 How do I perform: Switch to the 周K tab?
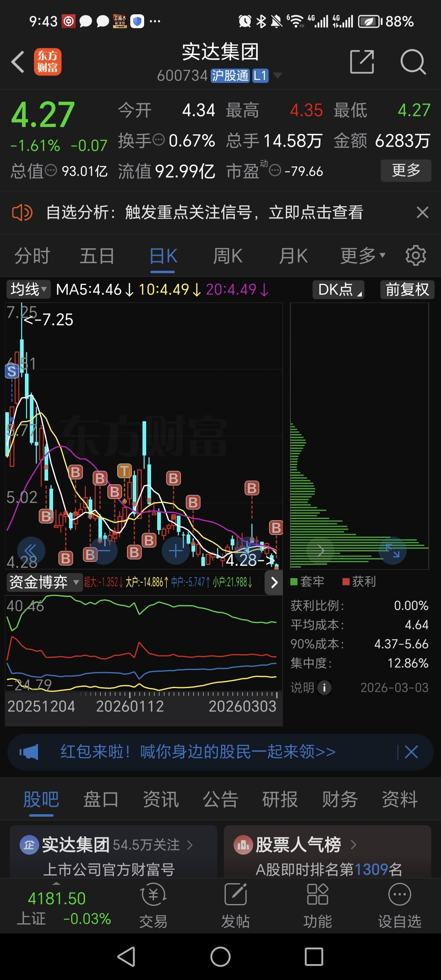(228, 256)
